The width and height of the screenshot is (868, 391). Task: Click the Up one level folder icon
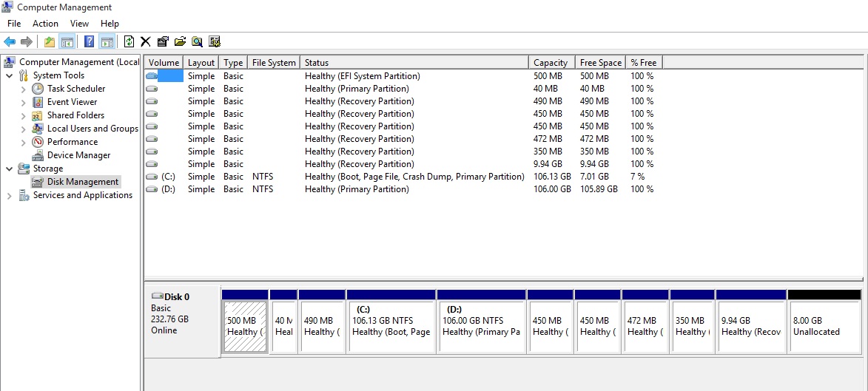click(x=50, y=41)
